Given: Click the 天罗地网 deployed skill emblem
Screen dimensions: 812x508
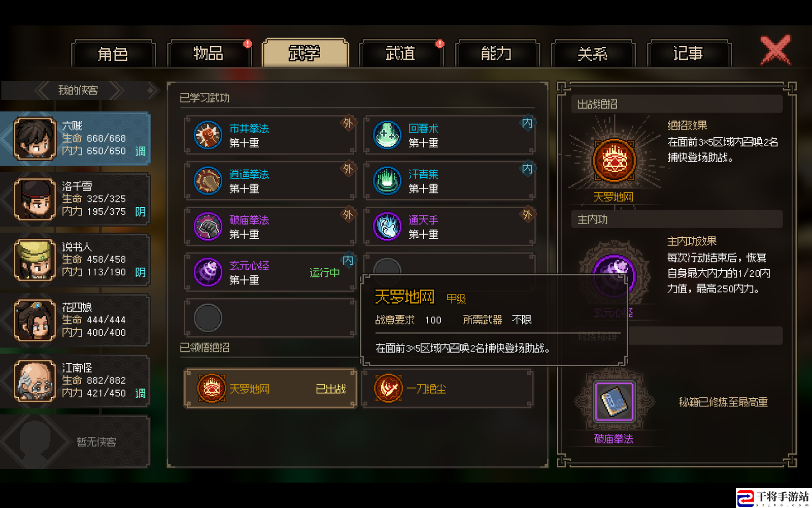Looking at the screenshot, I should pyautogui.click(x=614, y=161).
